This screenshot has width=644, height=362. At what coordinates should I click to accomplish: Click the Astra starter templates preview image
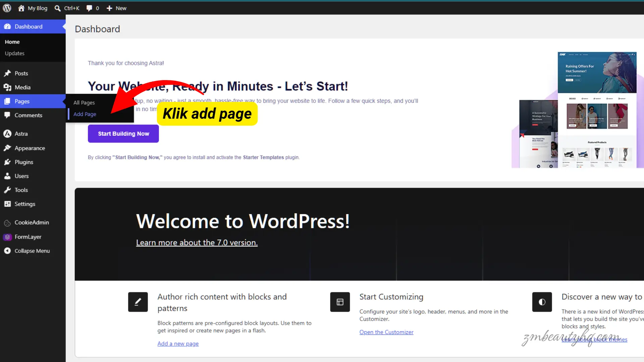577,110
